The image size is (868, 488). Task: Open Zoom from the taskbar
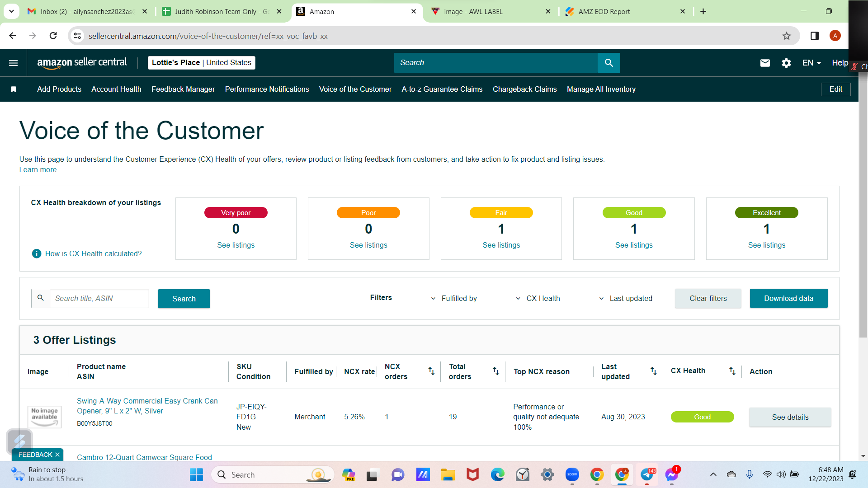click(572, 475)
